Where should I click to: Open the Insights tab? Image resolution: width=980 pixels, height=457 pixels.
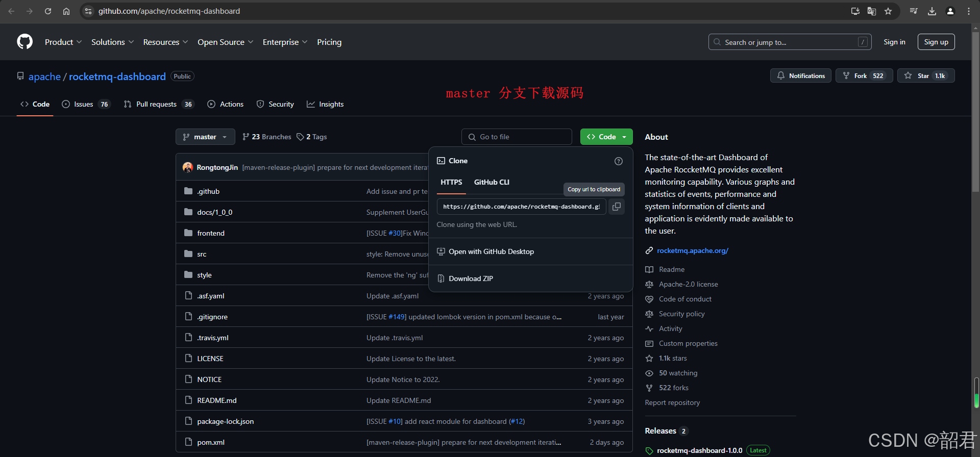pyautogui.click(x=325, y=104)
